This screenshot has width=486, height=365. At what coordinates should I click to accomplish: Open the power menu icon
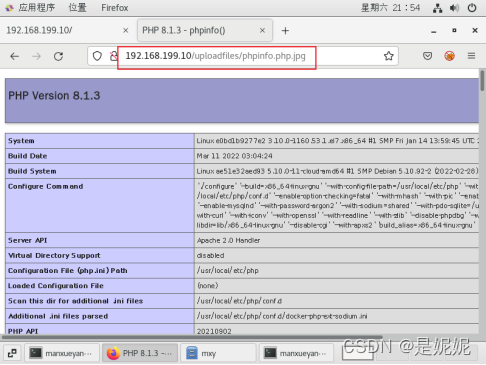click(472, 8)
